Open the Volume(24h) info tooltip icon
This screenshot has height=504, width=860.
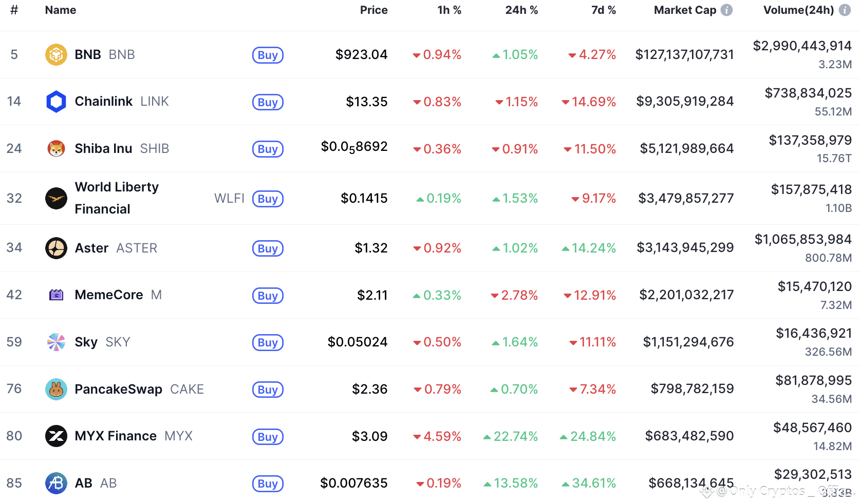845,10
